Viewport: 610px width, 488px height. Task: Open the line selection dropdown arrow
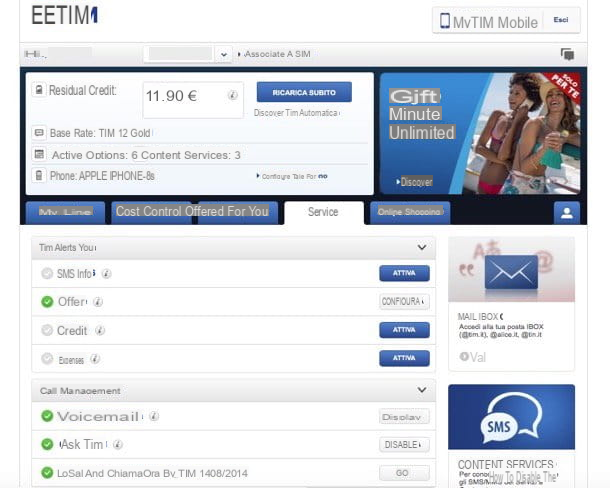tap(224, 54)
